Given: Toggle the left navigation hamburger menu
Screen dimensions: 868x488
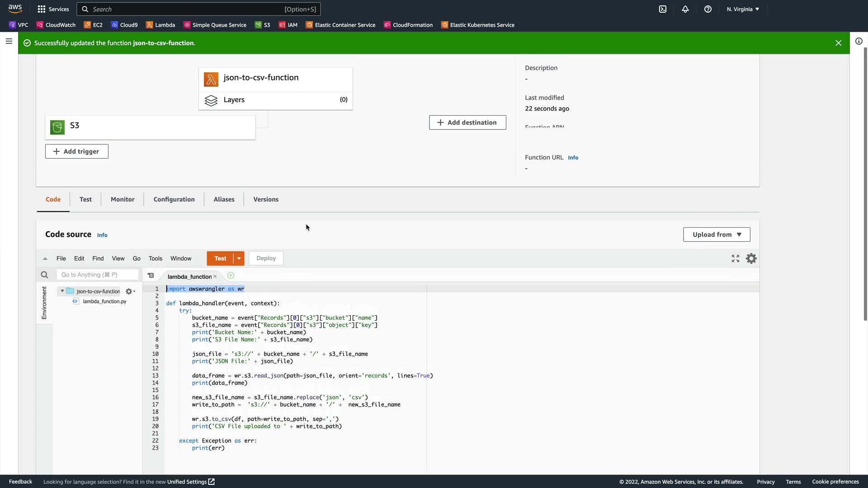Looking at the screenshot, I should click(x=9, y=41).
